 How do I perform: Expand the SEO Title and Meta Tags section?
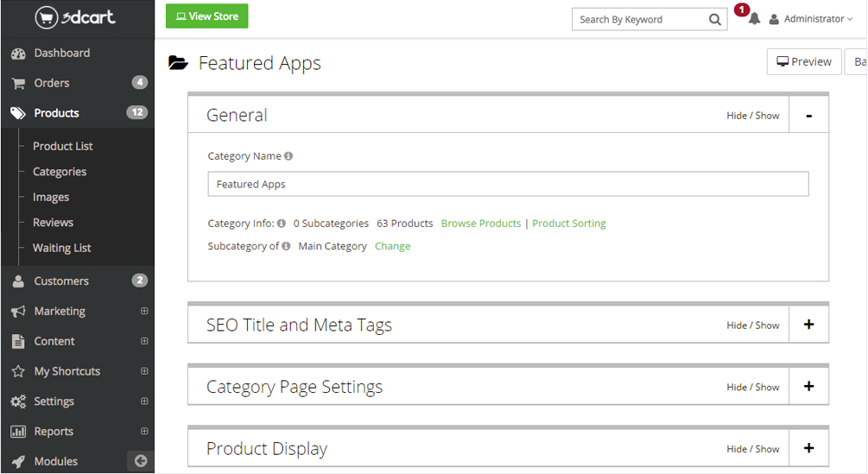tap(808, 325)
